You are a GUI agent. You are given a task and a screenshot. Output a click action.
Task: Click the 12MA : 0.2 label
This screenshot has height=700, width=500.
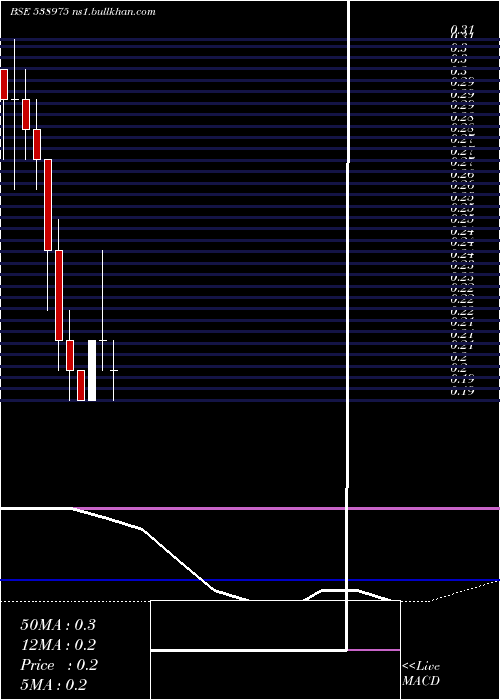(x=58, y=645)
